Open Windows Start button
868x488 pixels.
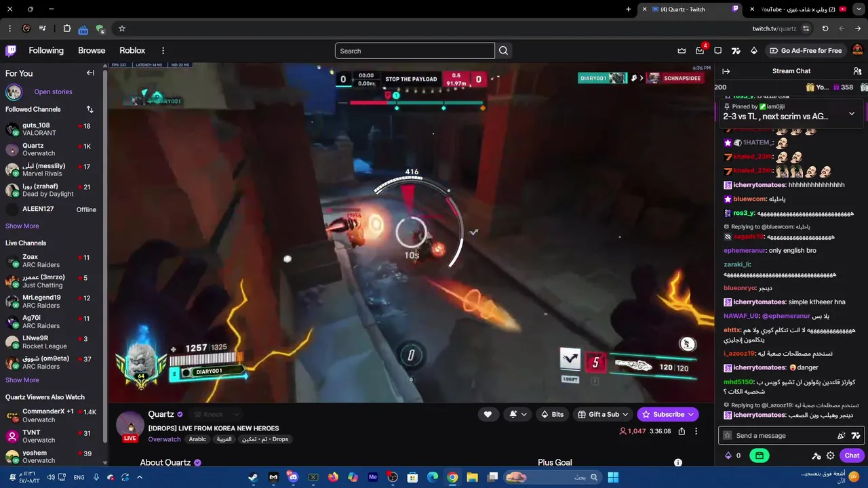point(613,477)
